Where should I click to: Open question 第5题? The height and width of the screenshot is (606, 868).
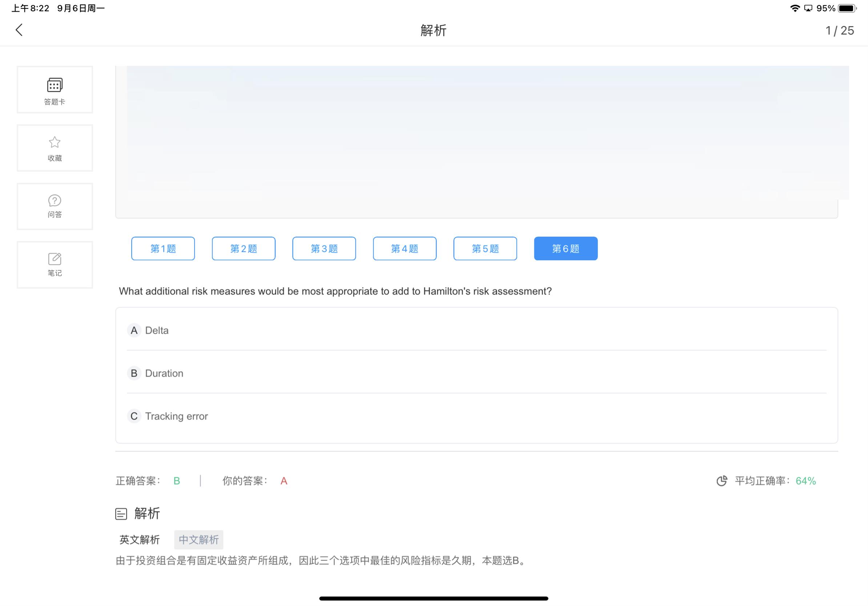tap(485, 249)
